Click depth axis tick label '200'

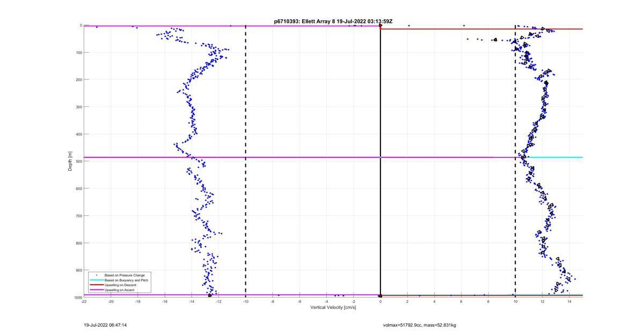pyautogui.click(x=78, y=79)
